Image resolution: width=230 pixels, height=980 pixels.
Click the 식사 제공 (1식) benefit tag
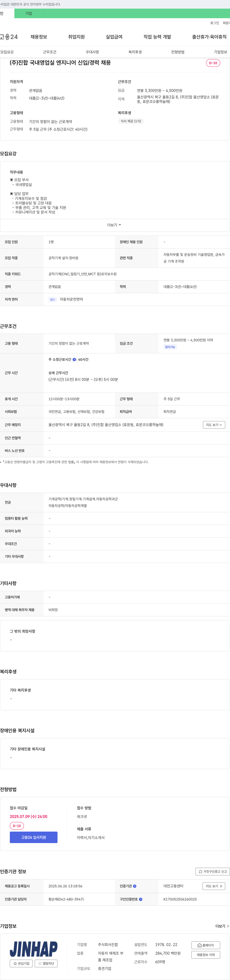point(131,121)
